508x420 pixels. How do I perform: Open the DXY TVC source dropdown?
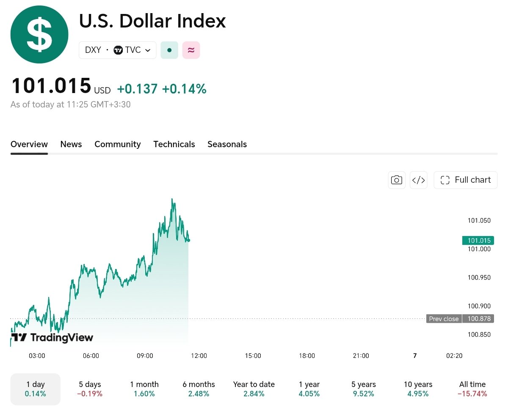click(118, 50)
